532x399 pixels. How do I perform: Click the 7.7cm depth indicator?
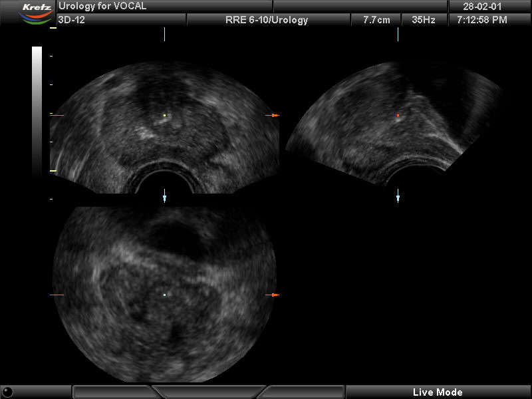click(x=376, y=20)
